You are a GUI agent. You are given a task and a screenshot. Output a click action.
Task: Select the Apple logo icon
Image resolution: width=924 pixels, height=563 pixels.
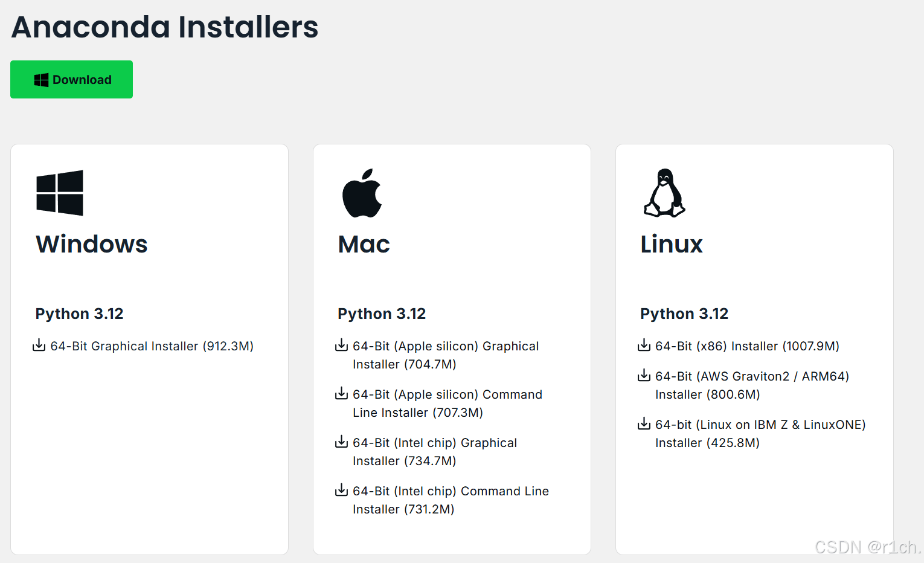[362, 193]
